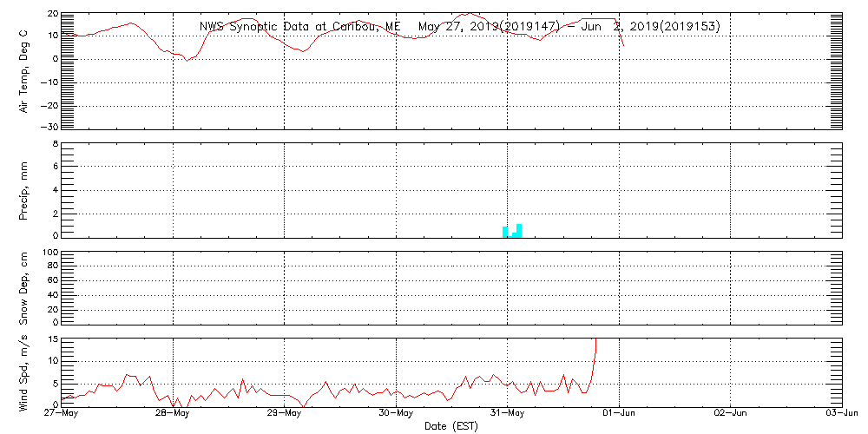Click the wind speed spike's peak
The image size is (868, 434).
tap(595, 340)
